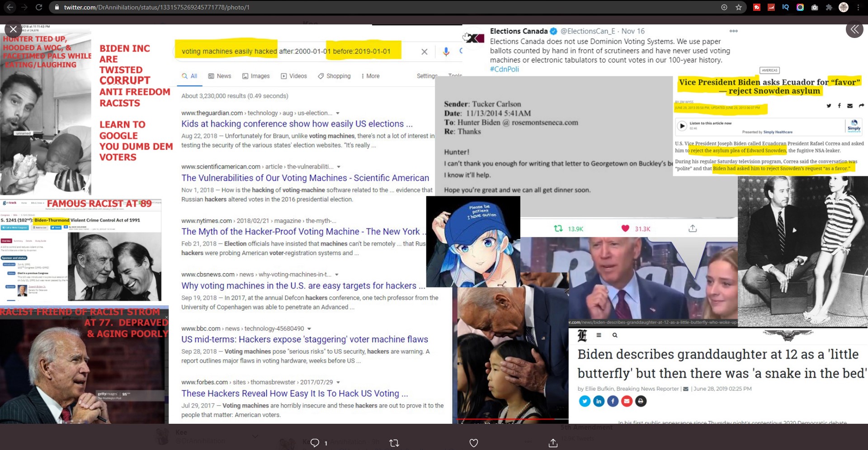
Task: Expand dropdown arrow beside cbsnews.com URL
Action: point(337,275)
